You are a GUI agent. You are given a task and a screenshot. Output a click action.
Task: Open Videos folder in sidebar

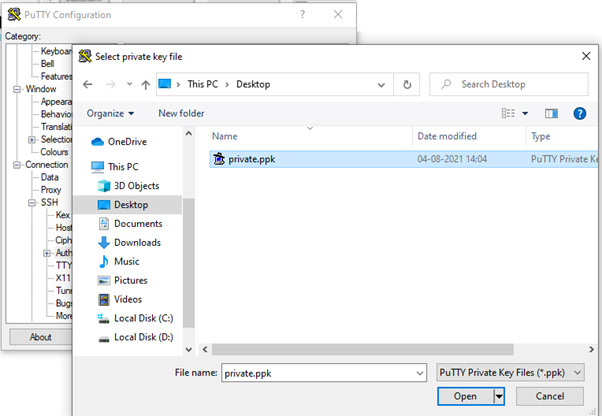click(120, 299)
